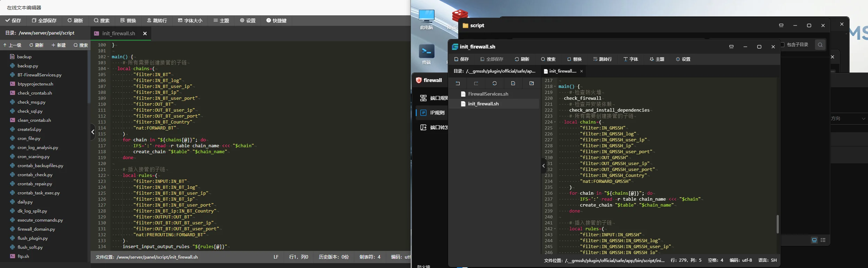868x268 pixels.
Task: Switch to list view icon in script window
Action: [823, 240]
